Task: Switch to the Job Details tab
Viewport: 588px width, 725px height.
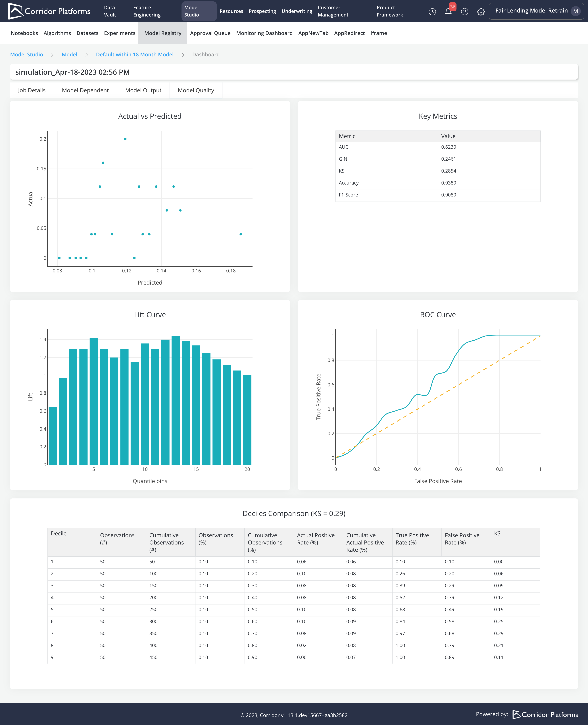Action: 32,90
